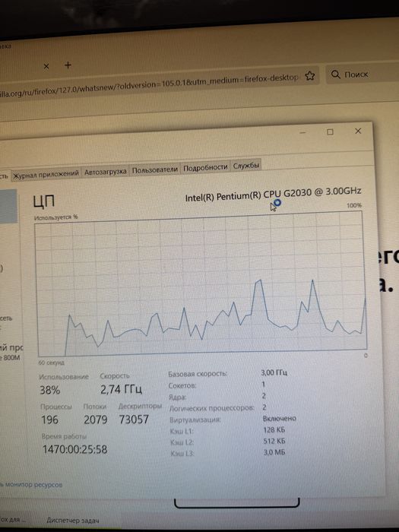Click the Intel Pentium G2030 processor name

pyautogui.click(x=273, y=194)
